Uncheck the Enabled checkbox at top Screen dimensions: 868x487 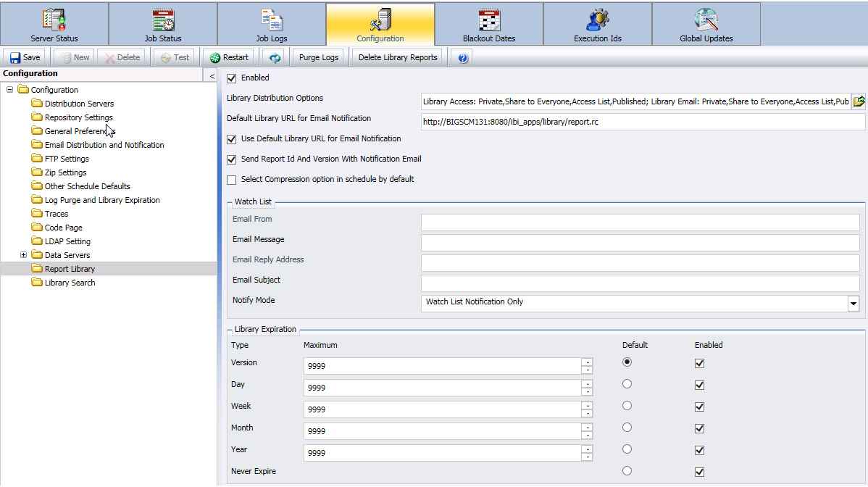[231, 78]
